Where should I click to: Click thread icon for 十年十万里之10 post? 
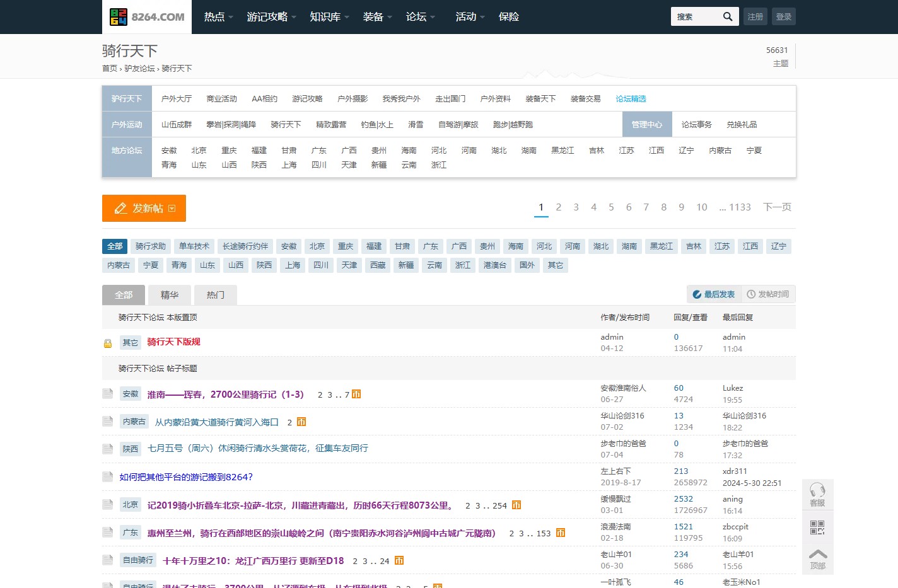click(107, 560)
